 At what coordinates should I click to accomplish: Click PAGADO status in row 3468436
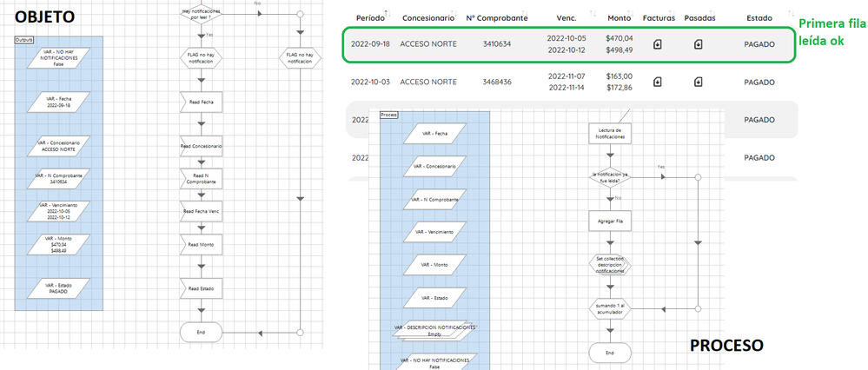759,82
